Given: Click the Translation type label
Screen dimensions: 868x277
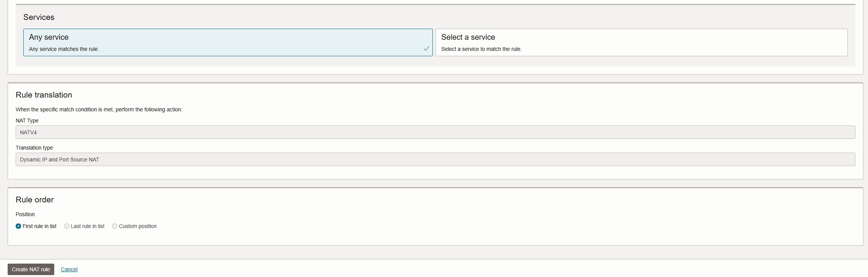Looking at the screenshot, I should 34,148.
